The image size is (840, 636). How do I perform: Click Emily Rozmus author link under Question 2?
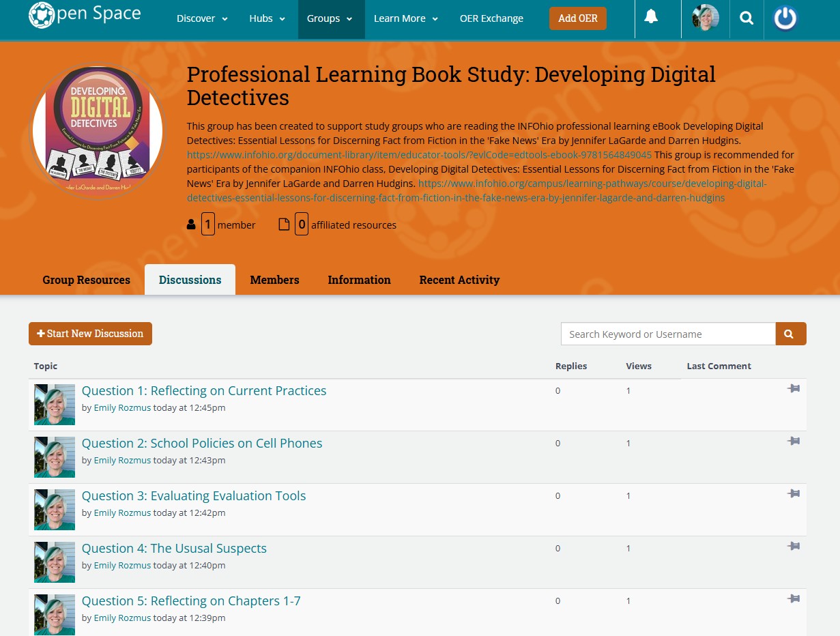(122, 461)
